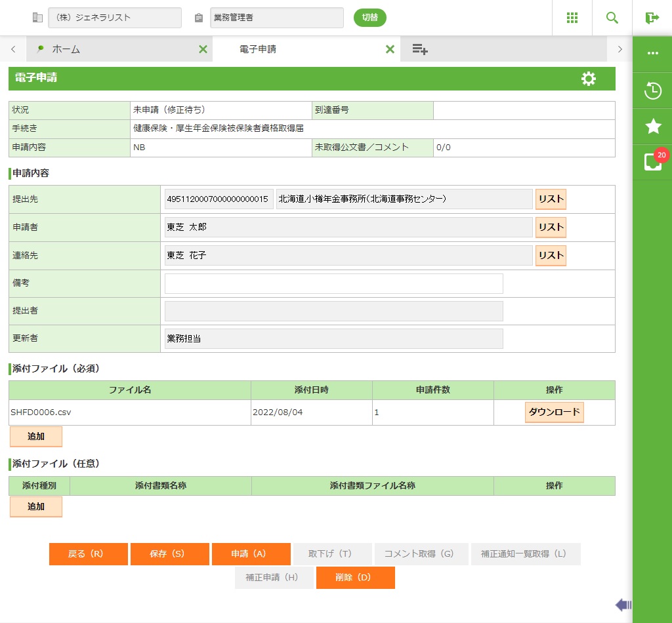Close the 電子申請 tab
This screenshot has width=672, height=623.
click(390, 49)
